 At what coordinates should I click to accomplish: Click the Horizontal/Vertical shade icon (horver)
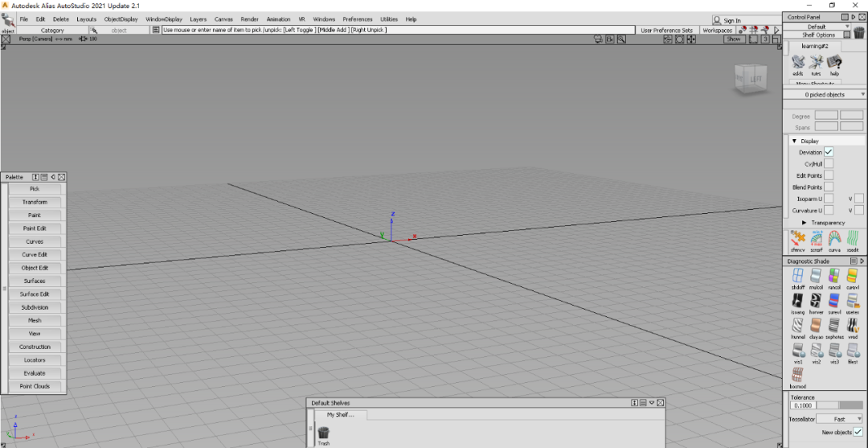pos(816,302)
